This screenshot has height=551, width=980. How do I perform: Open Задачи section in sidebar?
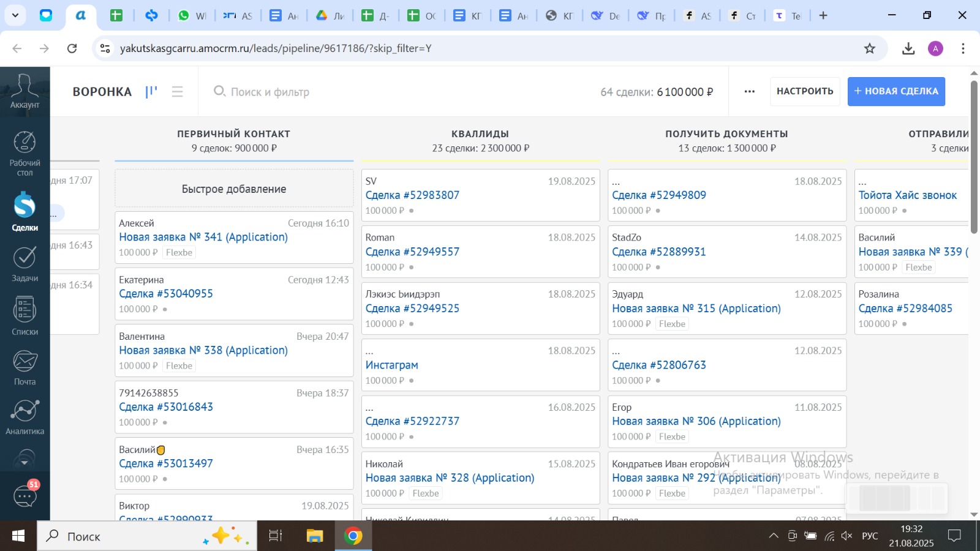coord(24,264)
